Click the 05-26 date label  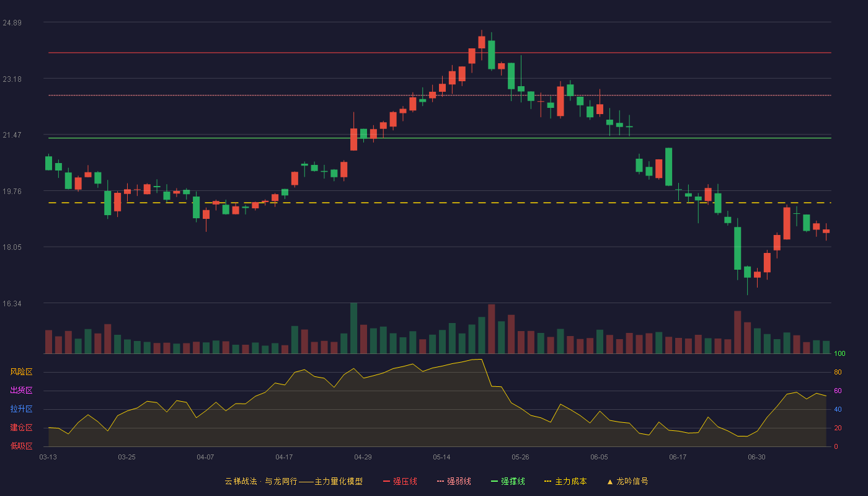point(520,457)
